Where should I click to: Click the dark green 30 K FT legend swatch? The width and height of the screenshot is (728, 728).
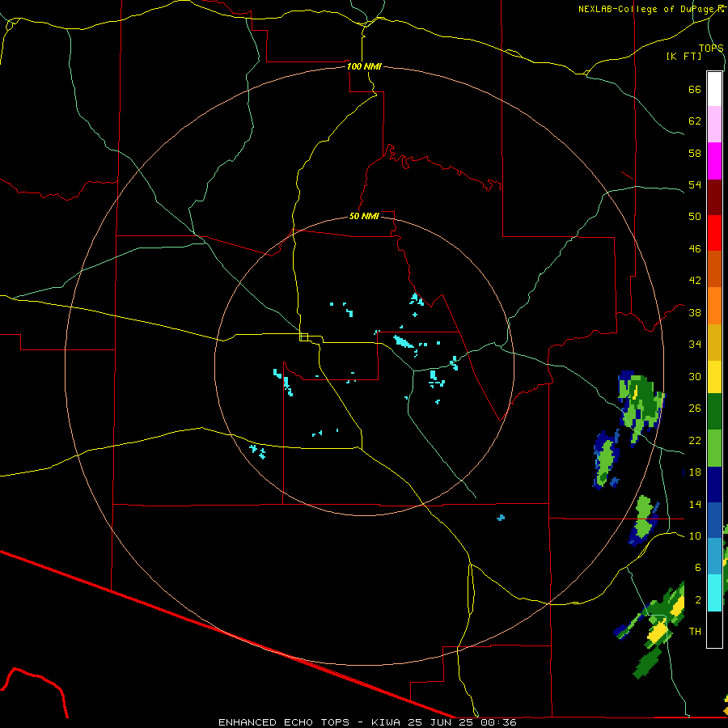tap(714, 412)
